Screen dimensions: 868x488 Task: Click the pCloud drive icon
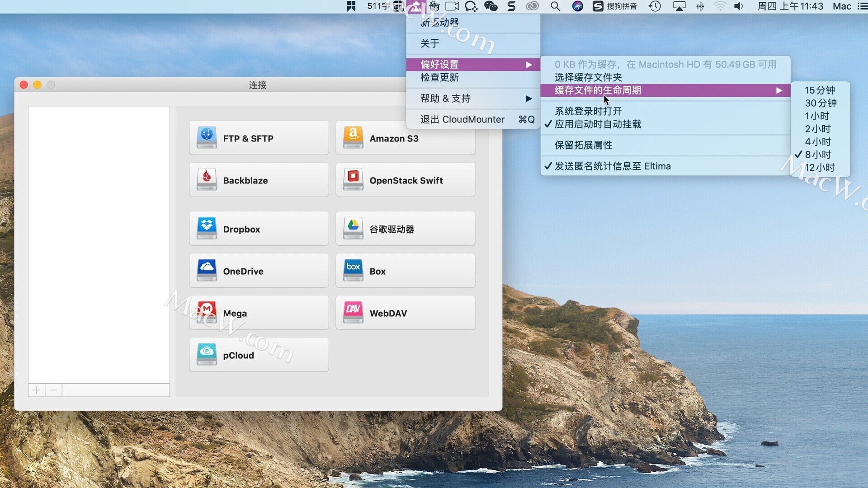click(207, 354)
